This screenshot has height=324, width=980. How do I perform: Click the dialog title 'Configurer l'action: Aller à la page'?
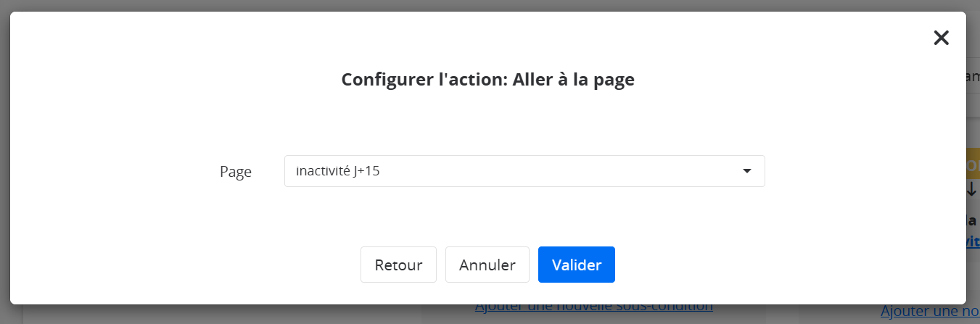487,80
